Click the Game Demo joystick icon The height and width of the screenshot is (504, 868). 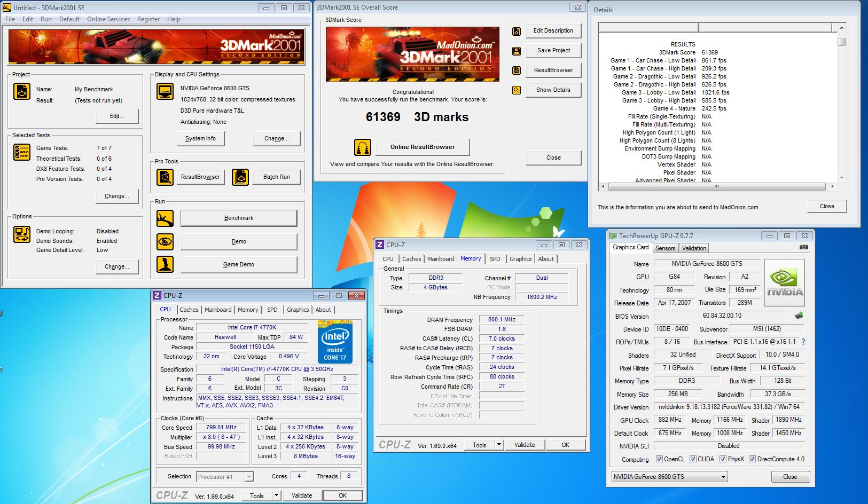[165, 264]
